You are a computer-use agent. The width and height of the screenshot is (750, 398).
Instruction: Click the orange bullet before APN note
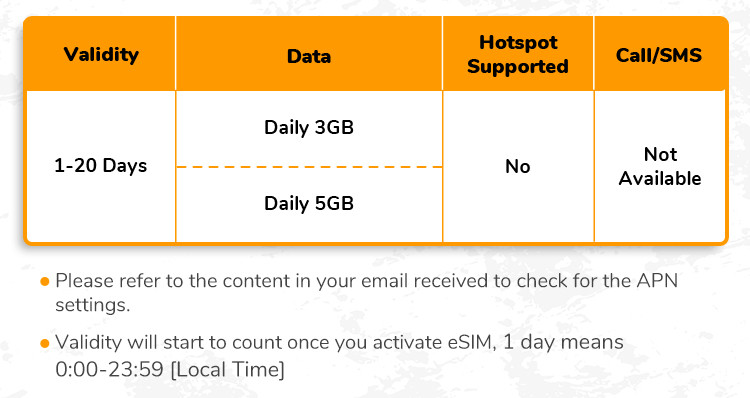tap(45, 282)
